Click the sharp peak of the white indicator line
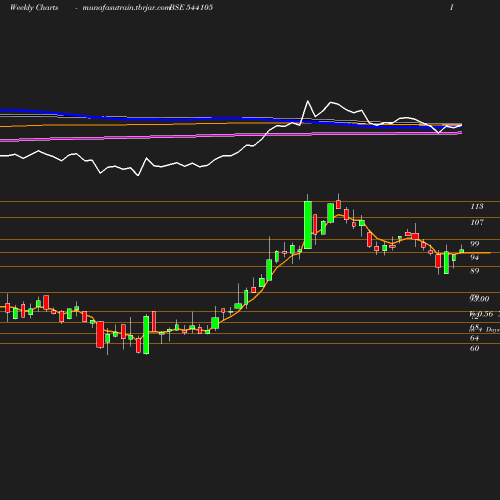 tap(307, 101)
